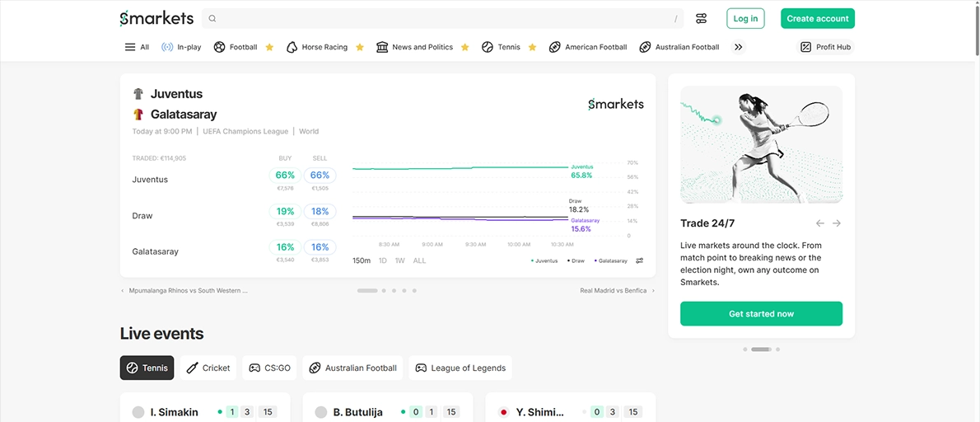Viewport: 980px width, 422px height.
Task: Show next event Real Madrid vs Benfica
Action: 618,291
